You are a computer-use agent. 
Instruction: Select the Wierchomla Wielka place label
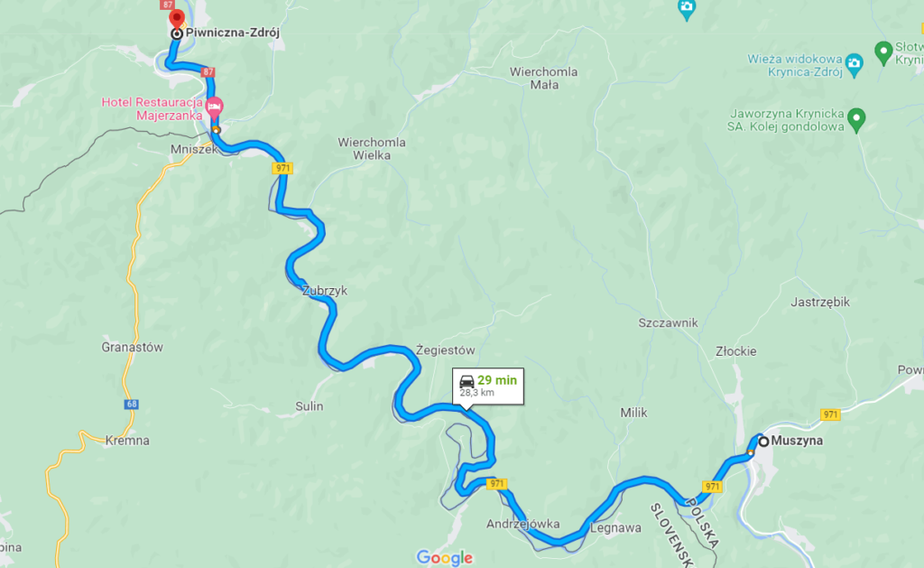tap(372, 149)
